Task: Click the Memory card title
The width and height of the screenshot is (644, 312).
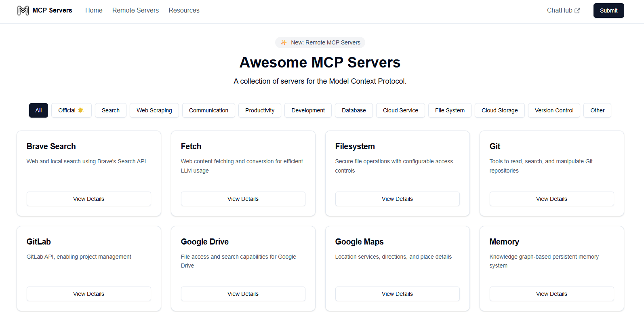Action: pos(504,242)
